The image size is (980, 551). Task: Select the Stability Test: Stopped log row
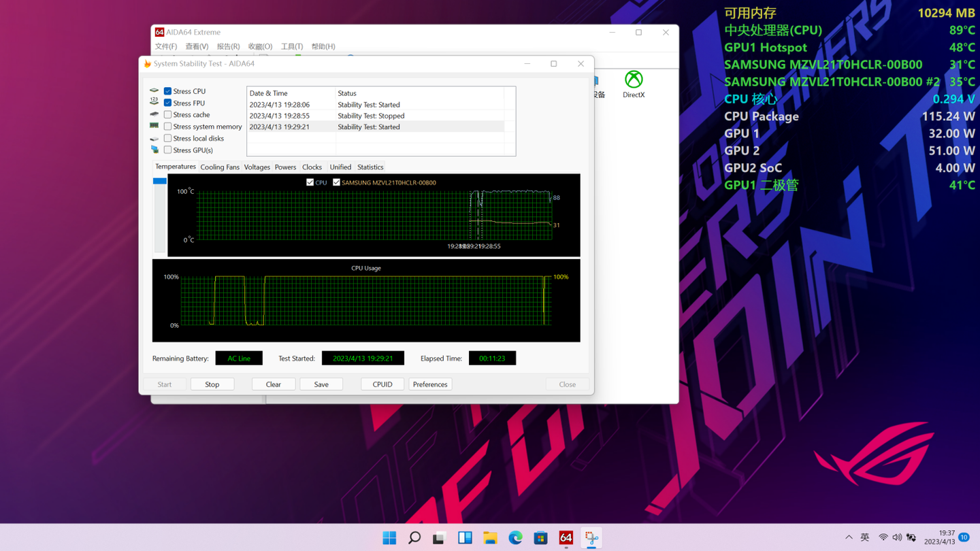[376, 116]
